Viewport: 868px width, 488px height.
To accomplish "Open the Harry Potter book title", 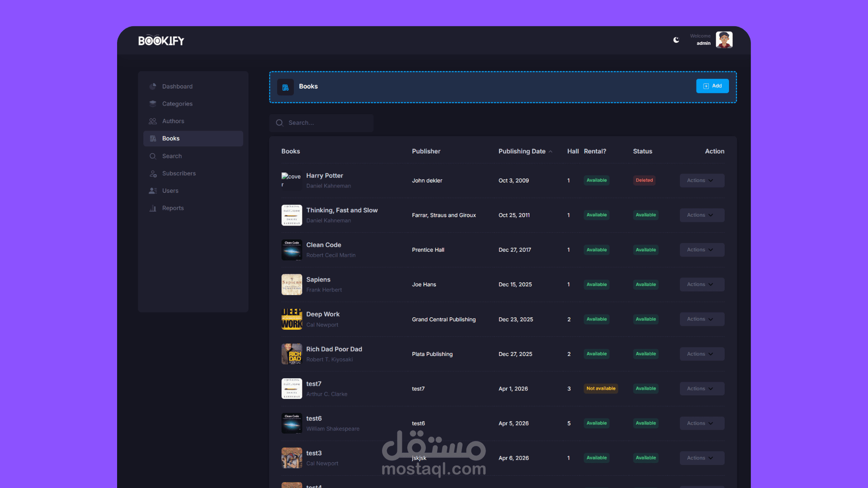I will [325, 176].
